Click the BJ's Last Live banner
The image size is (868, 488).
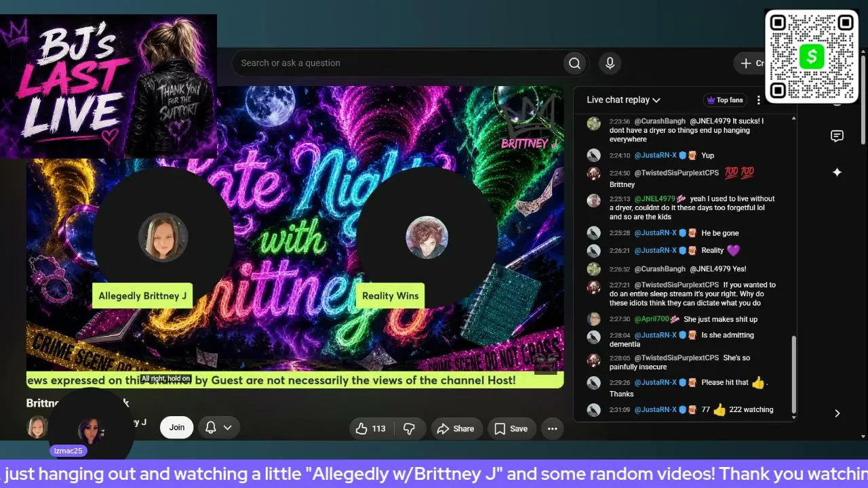click(x=108, y=86)
